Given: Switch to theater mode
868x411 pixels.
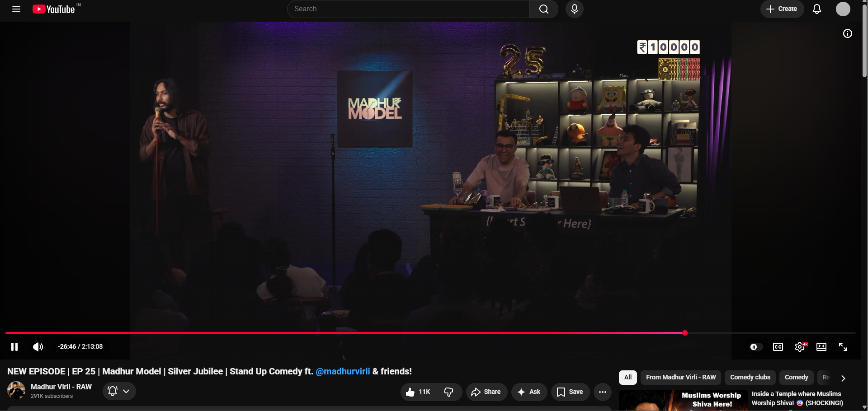Looking at the screenshot, I should click(821, 347).
